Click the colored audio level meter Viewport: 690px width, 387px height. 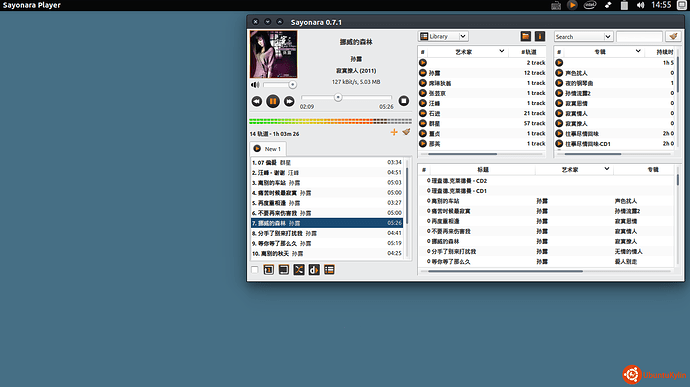330,121
